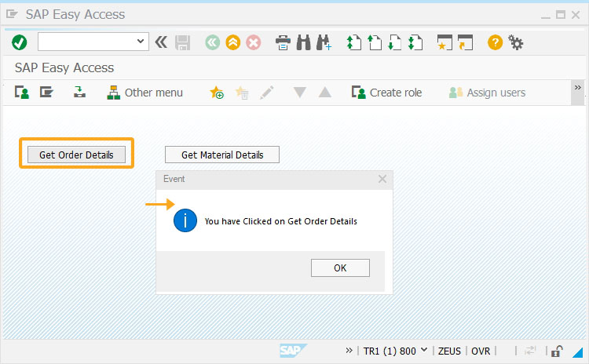This screenshot has height=364, width=589.
Task: Open Help via question mark icon
Action: (495, 42)
